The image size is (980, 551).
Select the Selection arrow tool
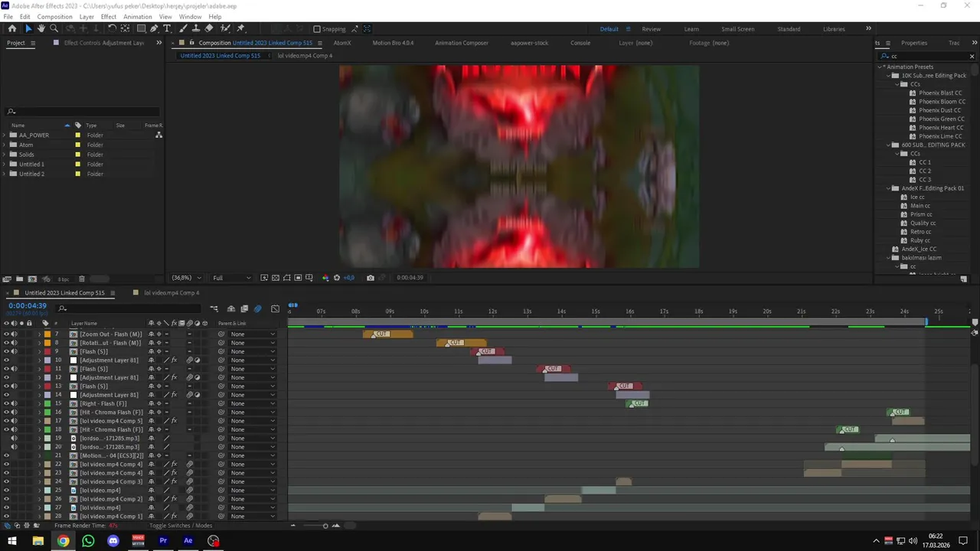click(28, 29)
